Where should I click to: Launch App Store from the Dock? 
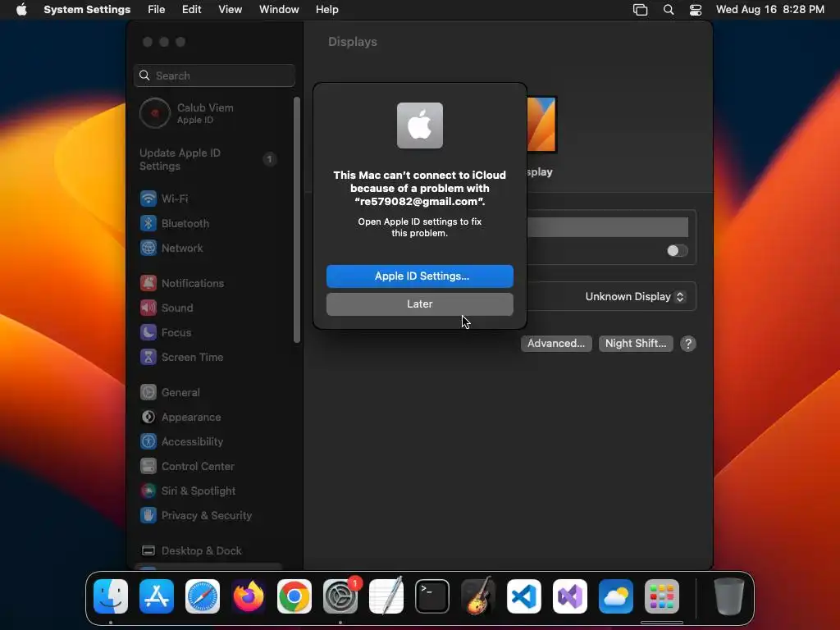coord(157,596)
